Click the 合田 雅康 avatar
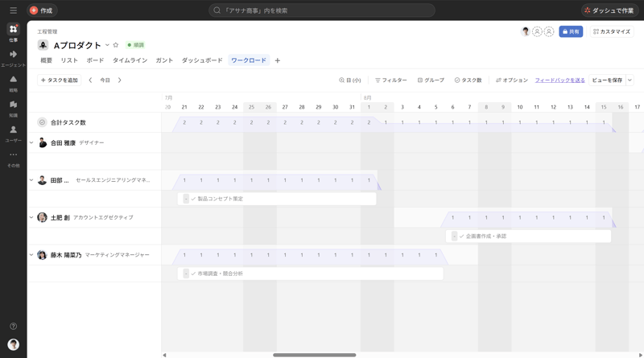The width and height of the screenshot is (644, 358). point(43,142)
